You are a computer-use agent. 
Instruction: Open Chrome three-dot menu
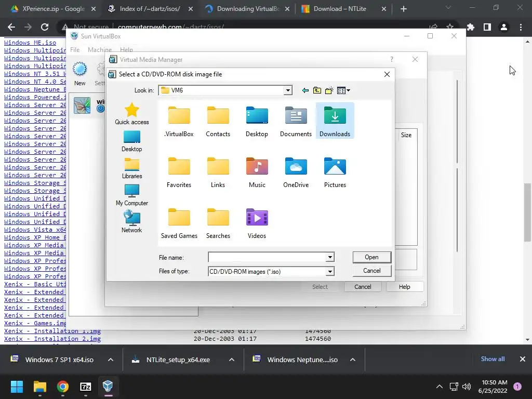tap(521, 27)
